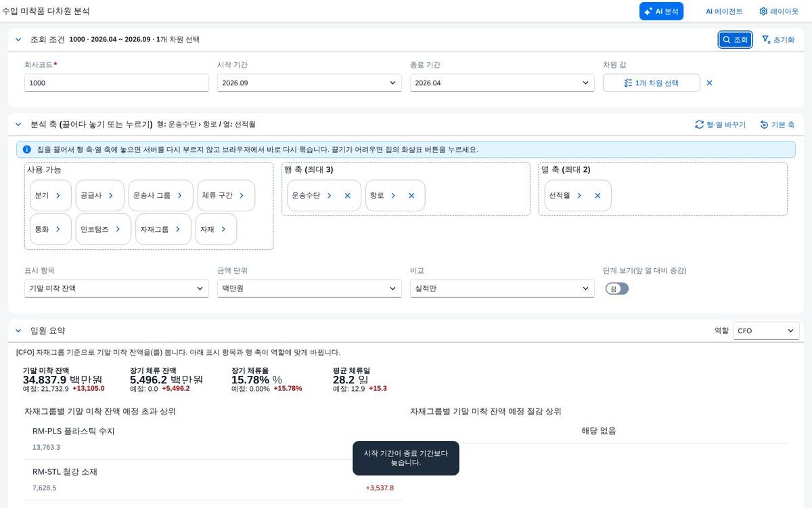Click the AI 분석 button

tap(661, 11)
